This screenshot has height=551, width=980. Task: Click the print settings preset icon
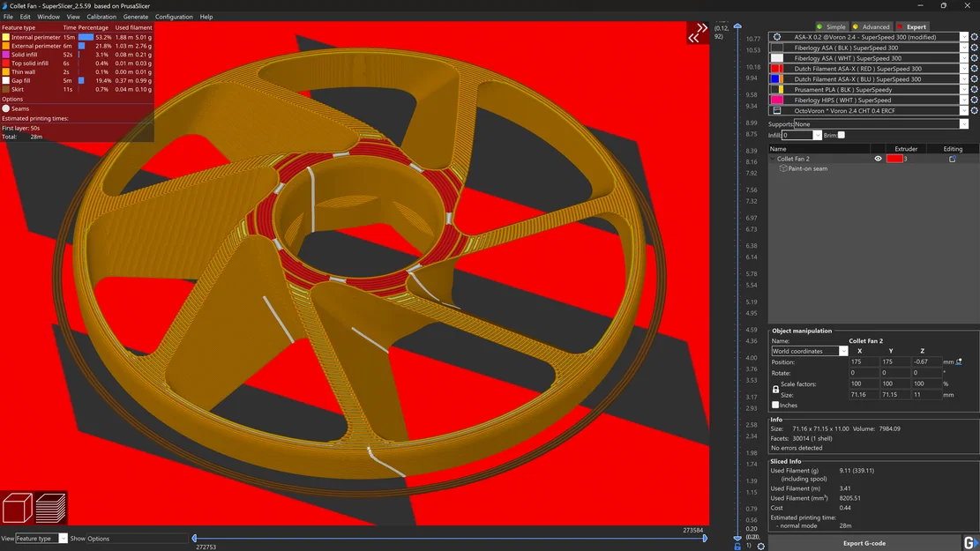pyautogui.click(x=777, y=37)
